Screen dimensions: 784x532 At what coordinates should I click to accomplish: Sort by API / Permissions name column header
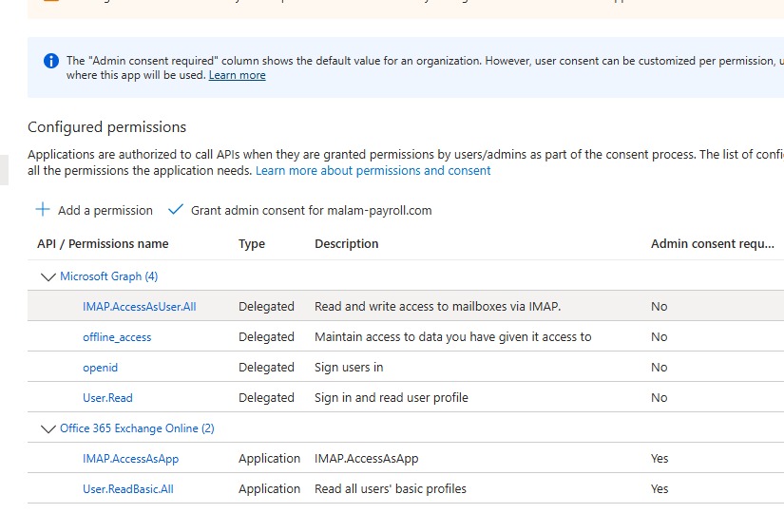103,244
